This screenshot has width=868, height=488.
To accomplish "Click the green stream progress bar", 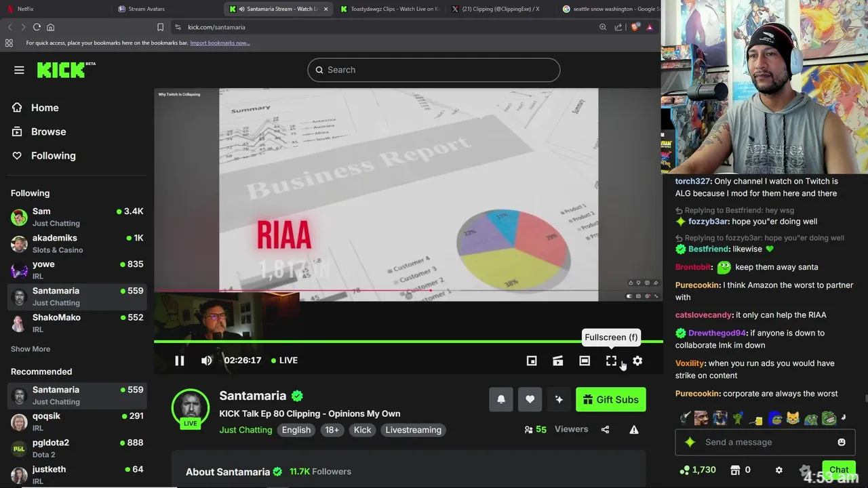I will click(408, 342).
